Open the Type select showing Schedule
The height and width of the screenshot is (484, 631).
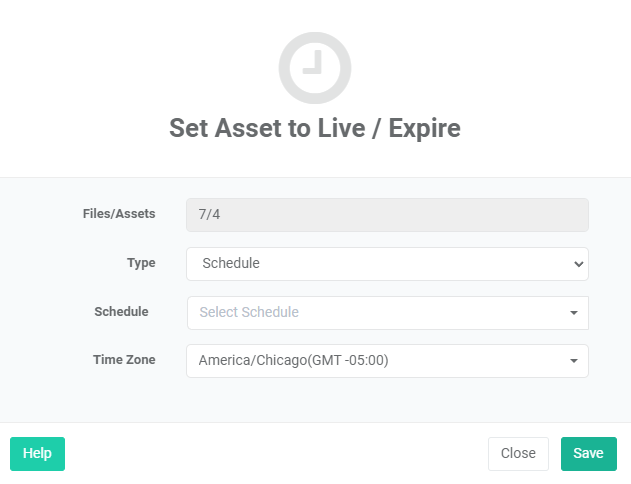tap(387, 264)
